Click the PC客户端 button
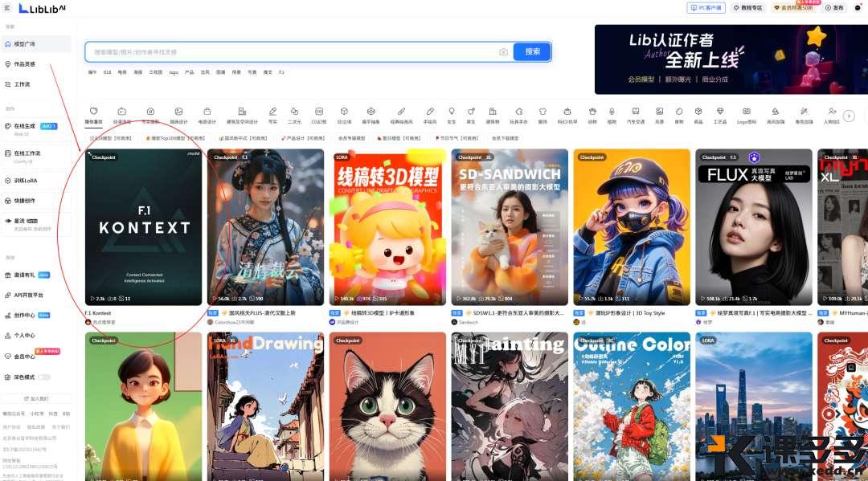This screenshot has width=868, height=481. point(706,8)
